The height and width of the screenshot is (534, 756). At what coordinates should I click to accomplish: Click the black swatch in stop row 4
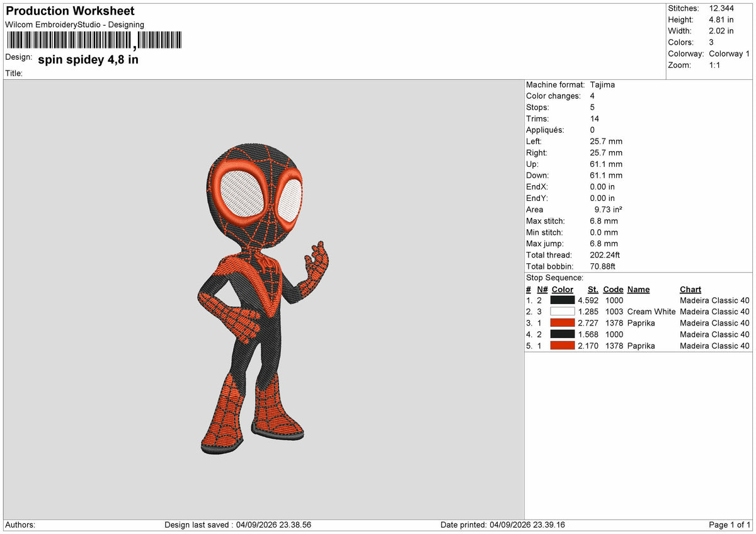tap(563, 334)
